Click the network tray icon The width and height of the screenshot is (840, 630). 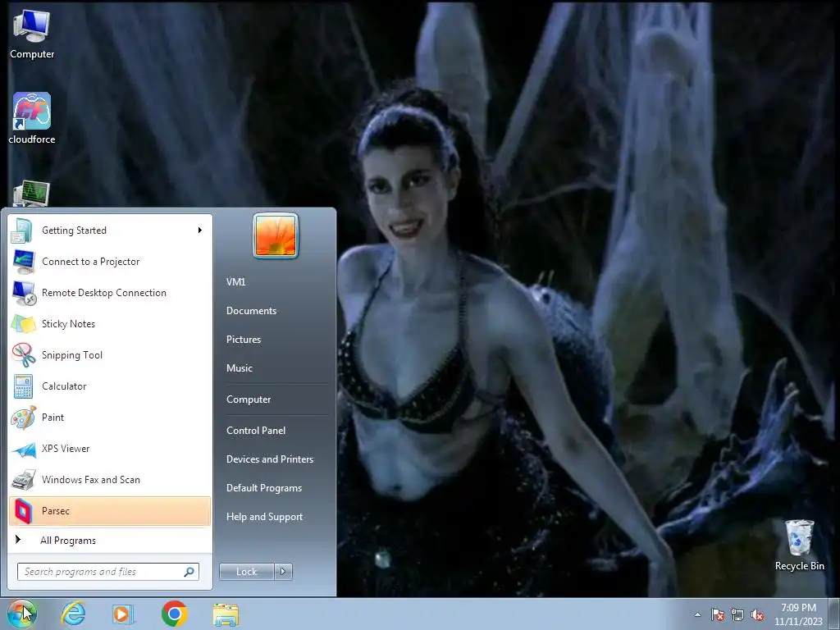pyautogui.click(x=737, y=615)
